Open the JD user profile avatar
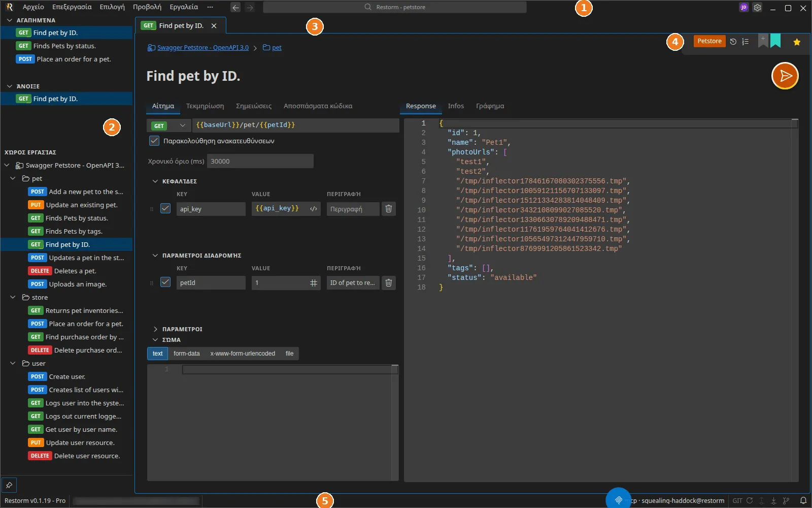Image resolution: width=812 pixels, height=508 pixels. coord(743,8)
